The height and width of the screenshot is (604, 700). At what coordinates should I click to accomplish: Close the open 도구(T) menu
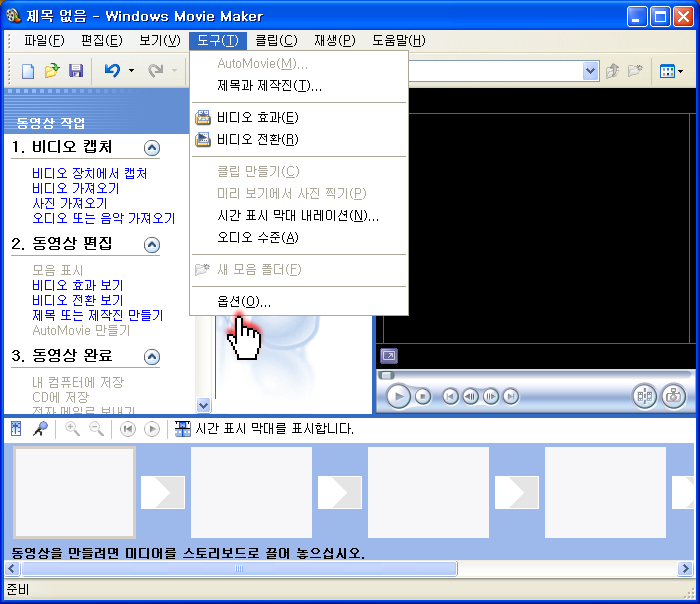coord(218,41)
